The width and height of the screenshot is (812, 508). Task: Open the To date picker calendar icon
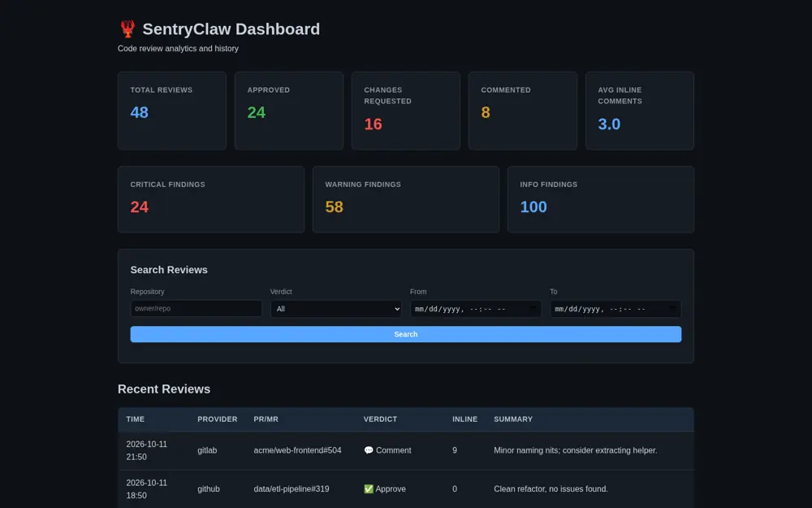672,308
